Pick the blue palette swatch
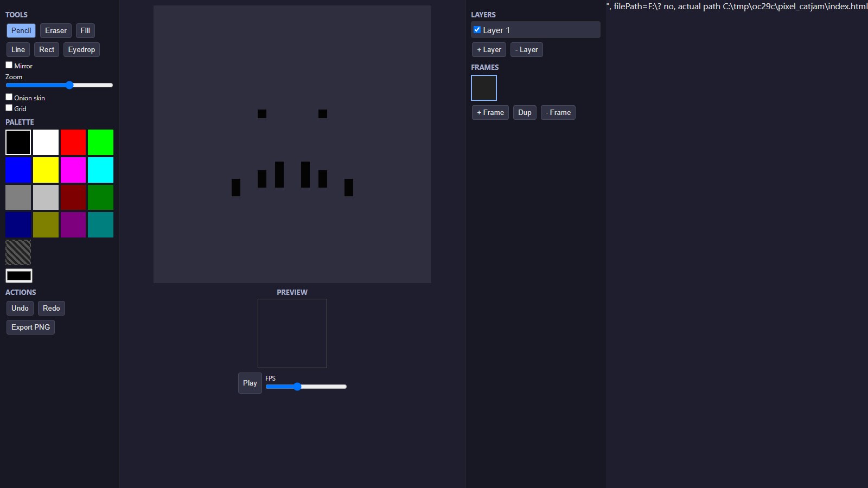The width and height of the screenshot is (868, 488). (x=18, y=170)
